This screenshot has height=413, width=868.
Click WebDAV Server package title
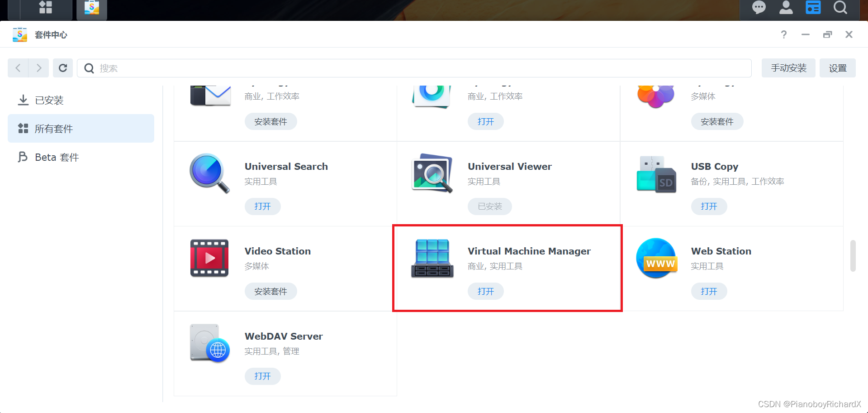284,336
